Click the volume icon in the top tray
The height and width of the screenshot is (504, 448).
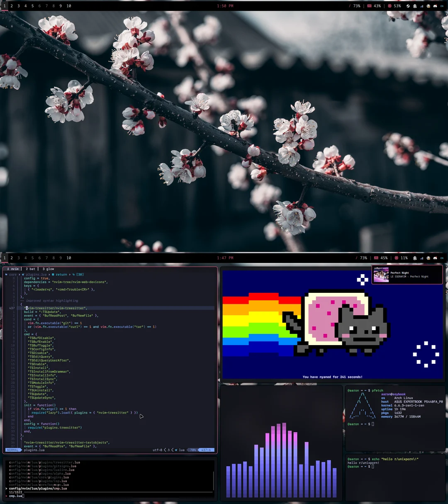pyautogui.click(x=428, y=6)
